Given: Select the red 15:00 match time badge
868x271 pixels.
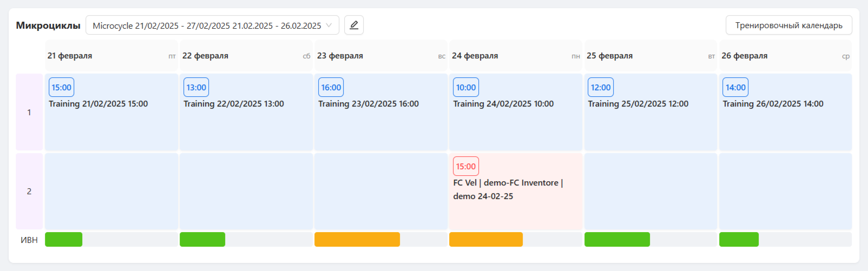Looking at the screenshot, I should [x=466, y=166].
